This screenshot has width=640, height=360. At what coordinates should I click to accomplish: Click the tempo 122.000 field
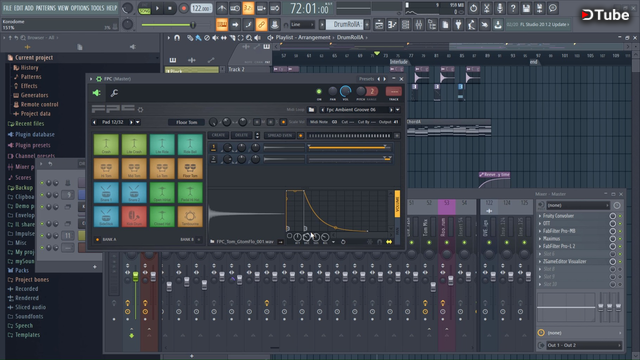202,8
